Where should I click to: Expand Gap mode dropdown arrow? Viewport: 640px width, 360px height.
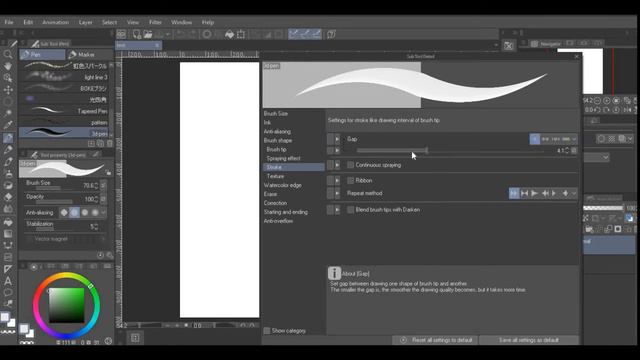(x=574, y=139)
